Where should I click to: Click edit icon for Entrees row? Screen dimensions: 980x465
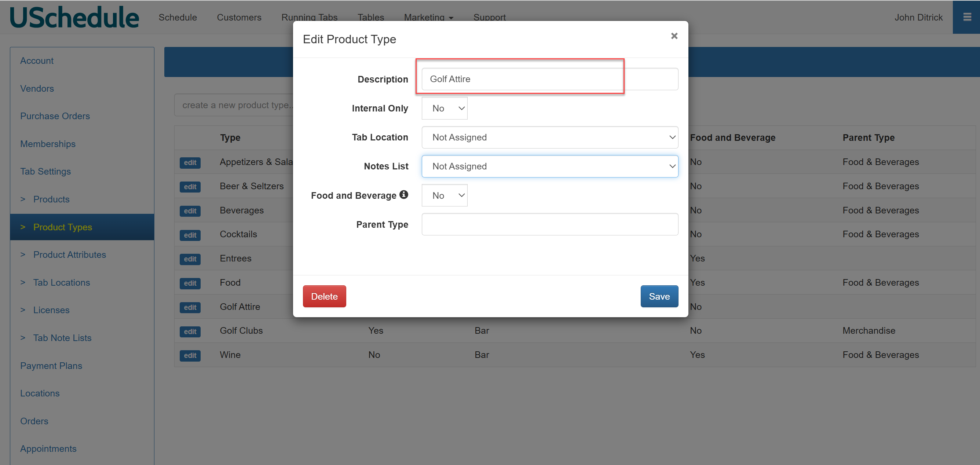coord(190,259)
